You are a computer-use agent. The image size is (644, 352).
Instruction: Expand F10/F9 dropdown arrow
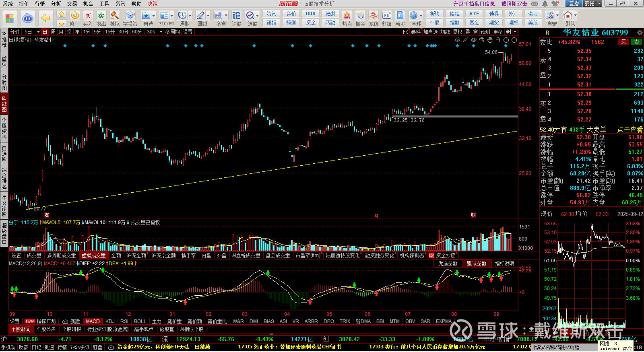172,16
